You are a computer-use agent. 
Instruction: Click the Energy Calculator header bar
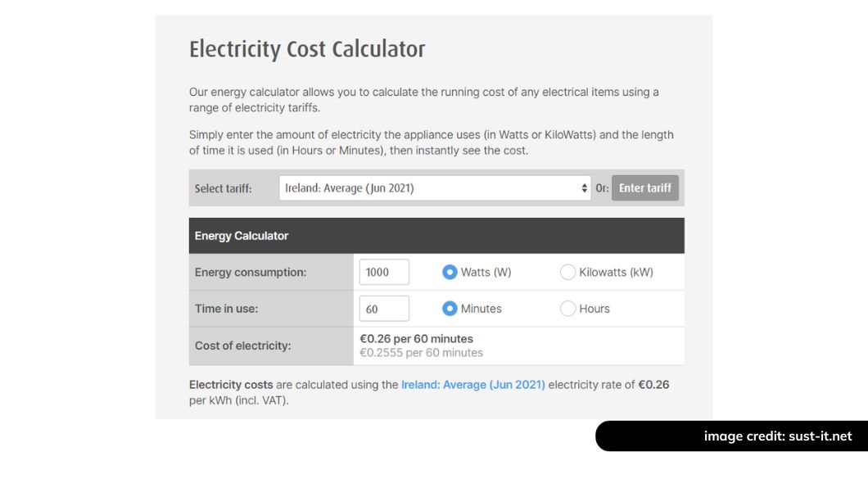[x=436, y=236]
